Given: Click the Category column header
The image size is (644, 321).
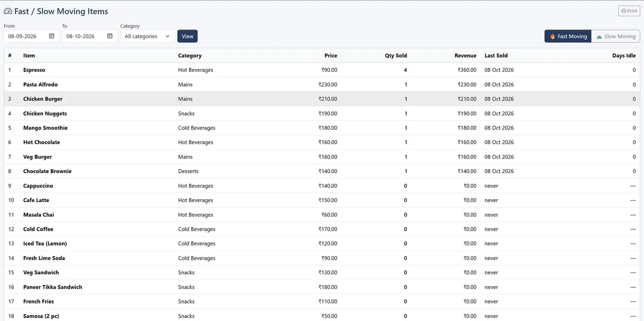Looking at the screenshot, I should pos(190,55).
